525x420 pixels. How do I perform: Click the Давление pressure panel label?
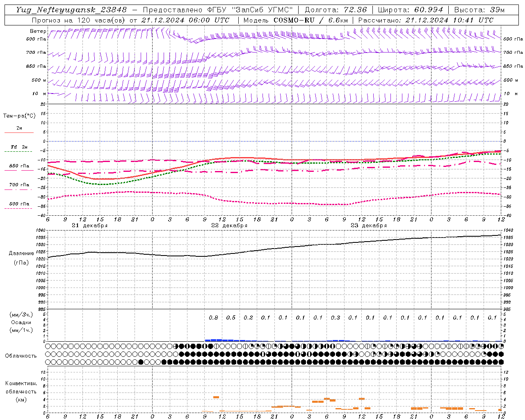click(x=21, y=253)
